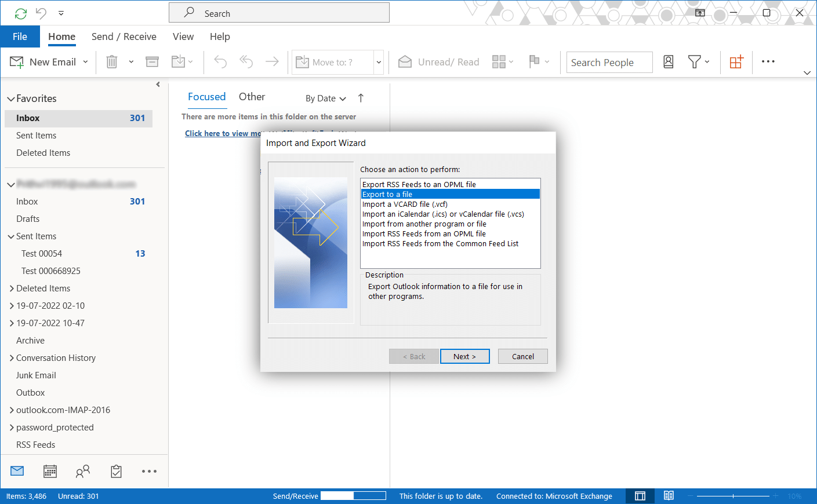Image resolution: width=817 pixels, height=504 pixels.
Task: Click the Reply arrow icon
Action: [x=220, y=61]
